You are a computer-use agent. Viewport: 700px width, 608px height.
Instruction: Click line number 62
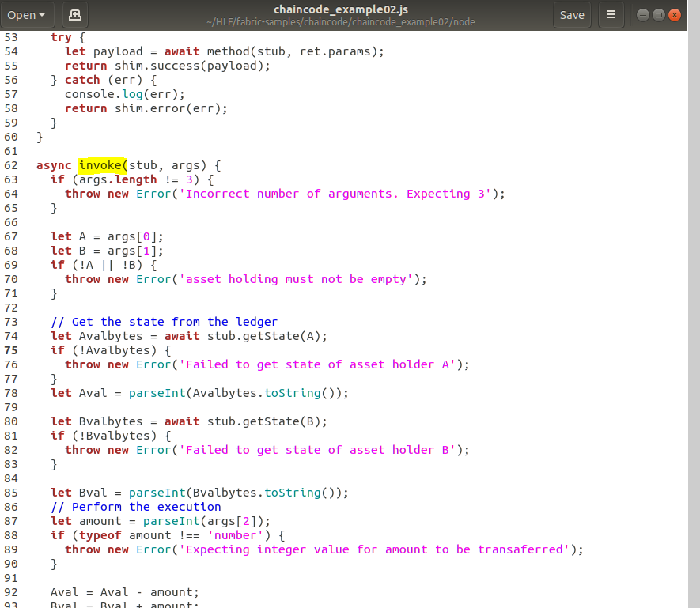[x=11, y=165]
